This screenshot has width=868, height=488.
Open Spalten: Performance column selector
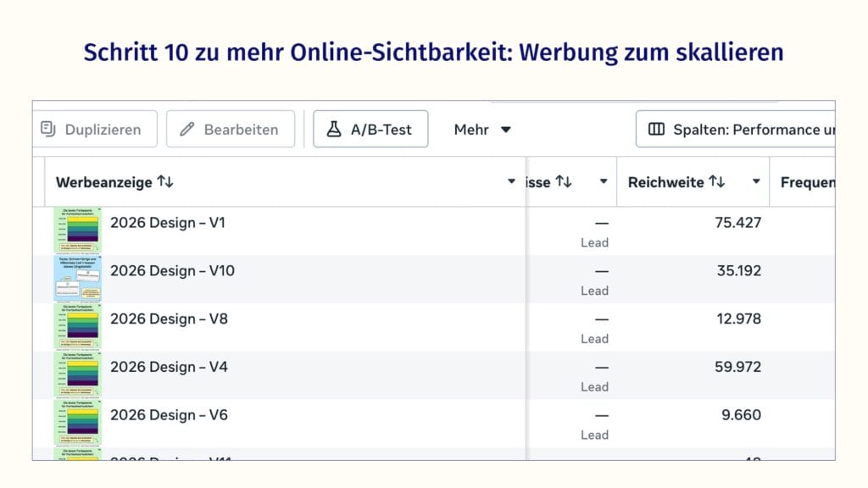point(736,130)
